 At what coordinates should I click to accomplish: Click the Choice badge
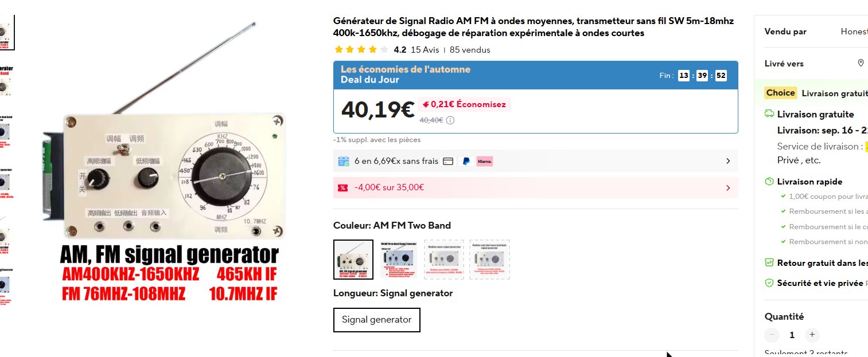coord(781,93)
